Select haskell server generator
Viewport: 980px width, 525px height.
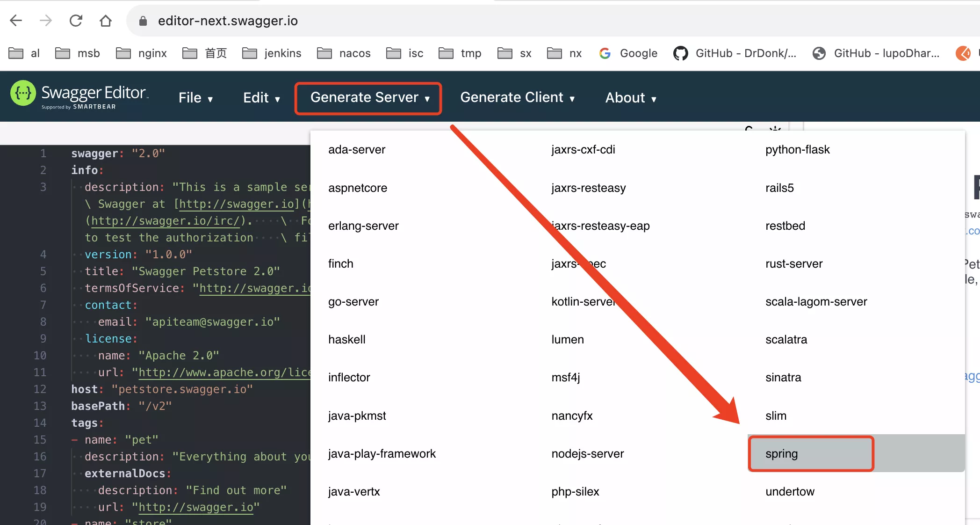(x=347, y=340)
